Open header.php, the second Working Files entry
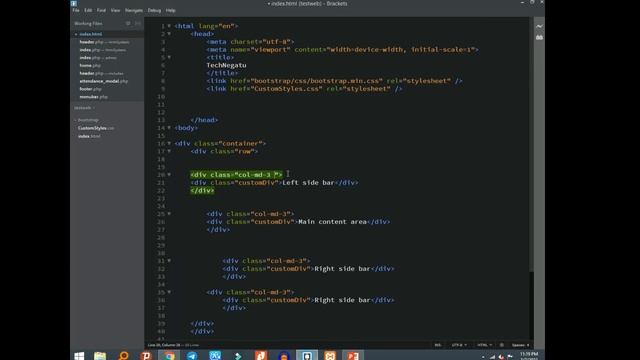This screenshot has width=640, height=360. 104,42
